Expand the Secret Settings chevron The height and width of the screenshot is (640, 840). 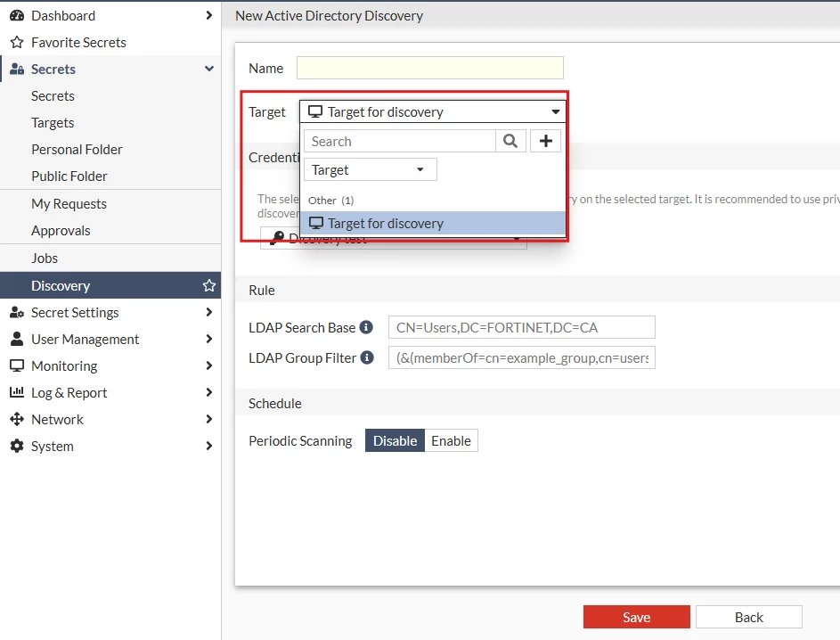209,312
